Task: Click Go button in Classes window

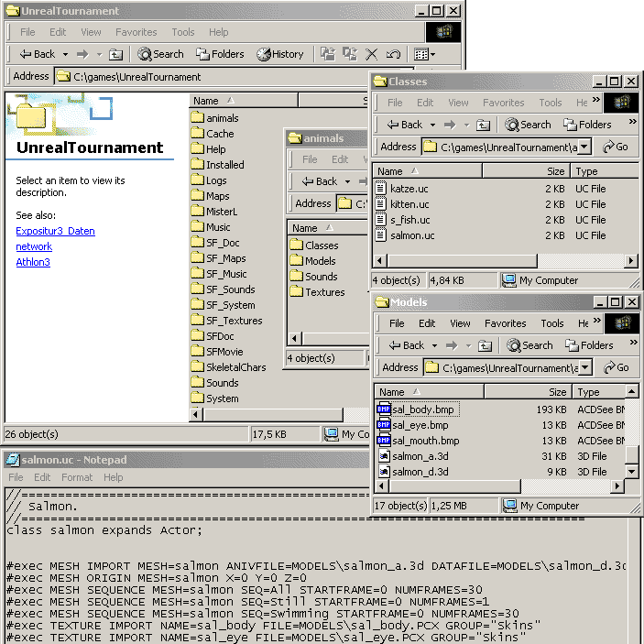Action: click(616, 147)
